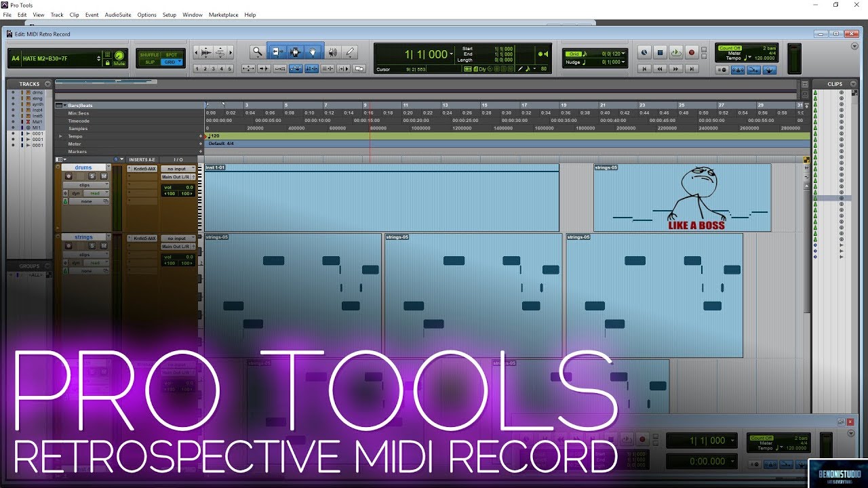Click the Insertion Follows Playback icon
This screenshot has height=488, width=868.
pyautogui.click(x=344, y=68)
